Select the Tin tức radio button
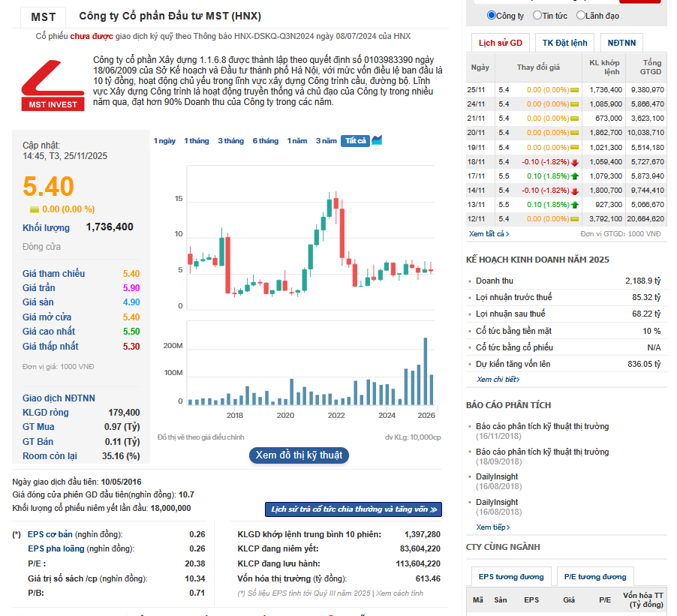Viewport: 677px width, 616px height. pos(537,15)
